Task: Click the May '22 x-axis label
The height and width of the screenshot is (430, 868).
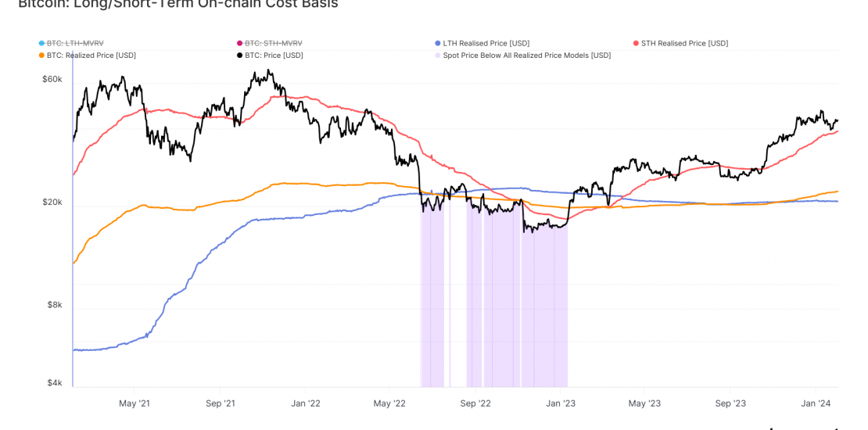Action: (x=389, y=403)
